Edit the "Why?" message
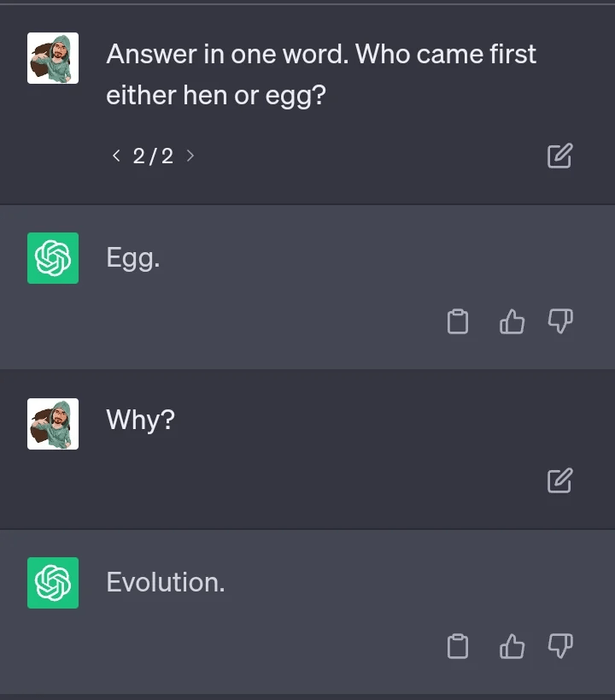Image resolution: width=615 pixels, height=700 pixels. click(x=559, y=480)
